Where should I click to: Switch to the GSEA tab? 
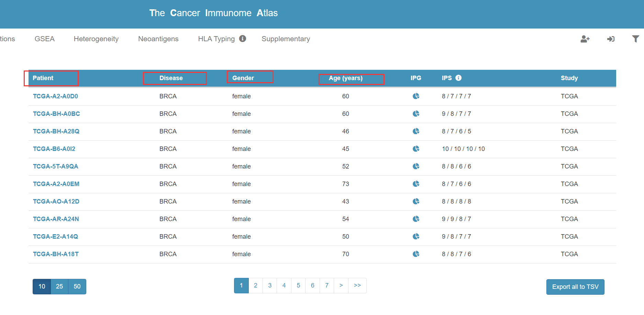(45, 39)
